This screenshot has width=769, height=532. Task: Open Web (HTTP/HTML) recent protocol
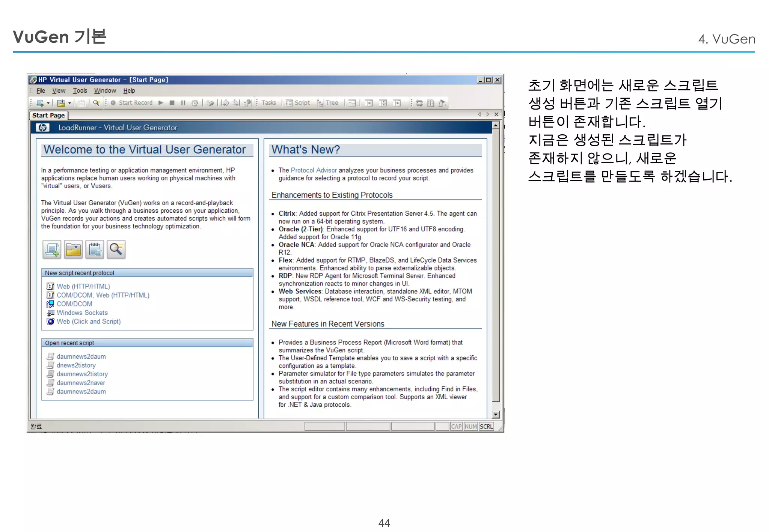83,286
